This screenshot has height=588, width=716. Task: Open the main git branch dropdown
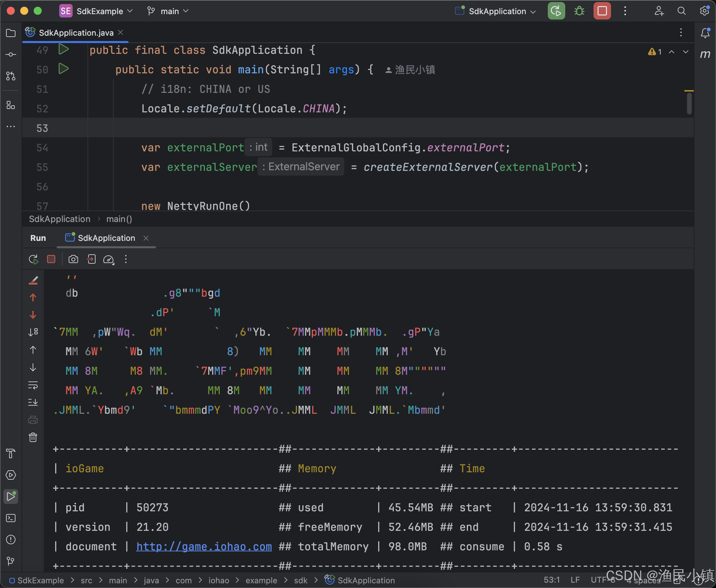[168, 10]
